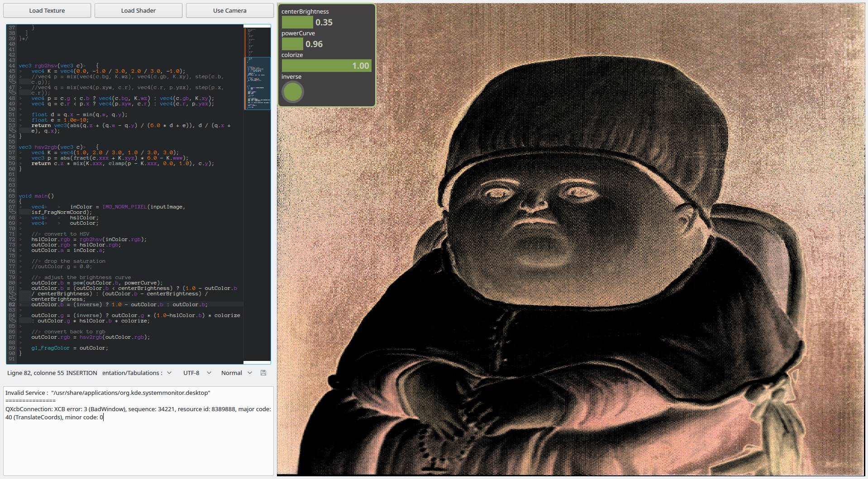This screenshot has height=479, width=868.
Task: Open the UTF-8 encoding dropdown
Action: tap(197, 373)
